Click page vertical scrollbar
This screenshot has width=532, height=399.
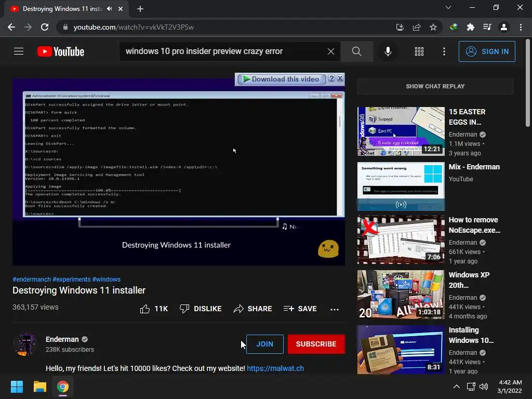coord(528,83)
